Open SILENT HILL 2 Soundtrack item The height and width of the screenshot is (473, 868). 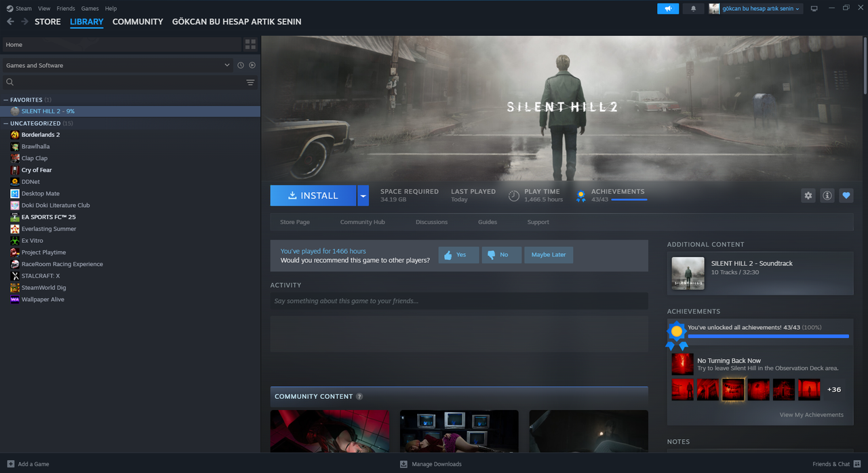pyautogui.click(x=760, y=273)
